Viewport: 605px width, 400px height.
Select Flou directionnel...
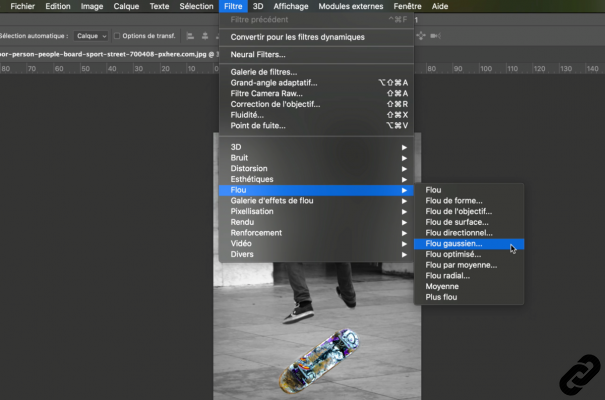coord(469,233)
